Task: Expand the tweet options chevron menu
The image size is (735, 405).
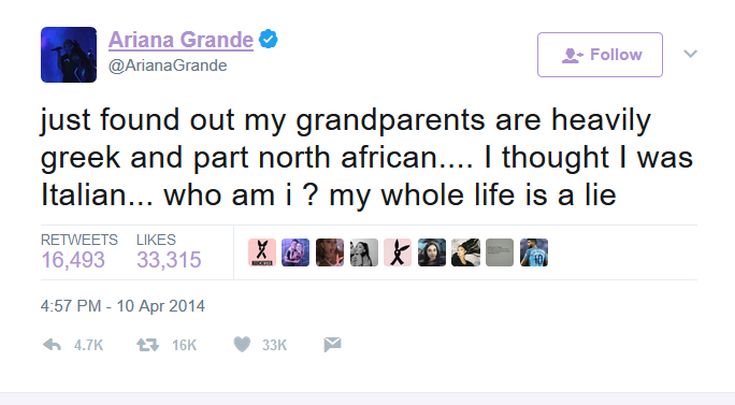Action: click(690, 53)
